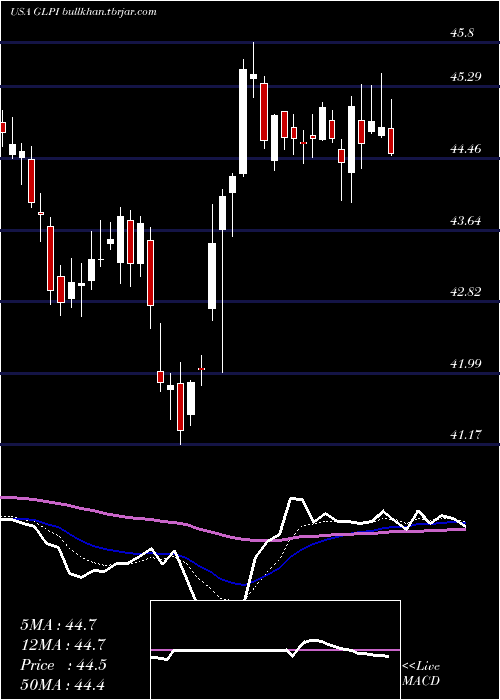The width and height of the screenshot is (500, 700).
Task: Click the 'USA GLPI bullkhan.tbrjar.com' header text
Action: tap(83, 12)
